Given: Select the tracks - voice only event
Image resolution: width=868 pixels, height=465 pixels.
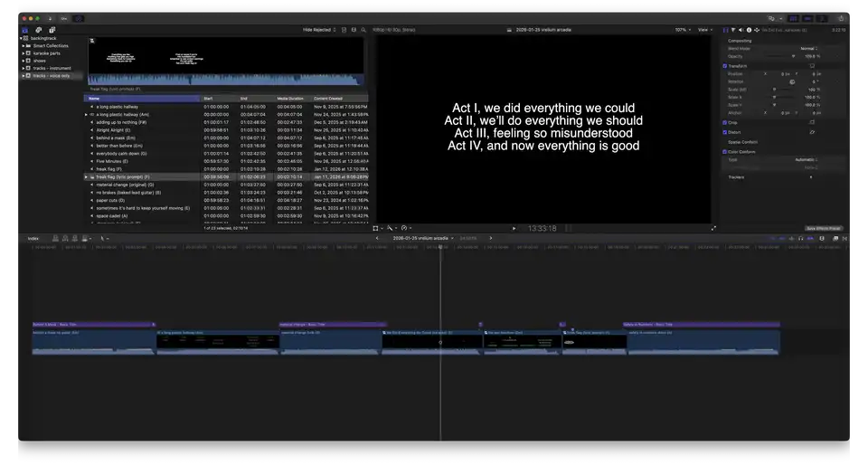Looking at the screenshot, I should (x=51, y=76).
